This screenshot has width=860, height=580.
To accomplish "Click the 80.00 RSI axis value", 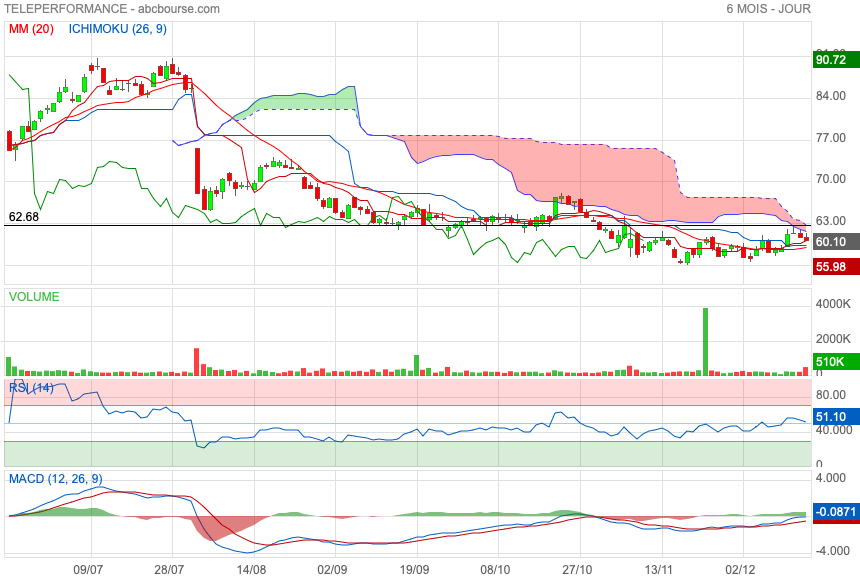I will (830, 395).
